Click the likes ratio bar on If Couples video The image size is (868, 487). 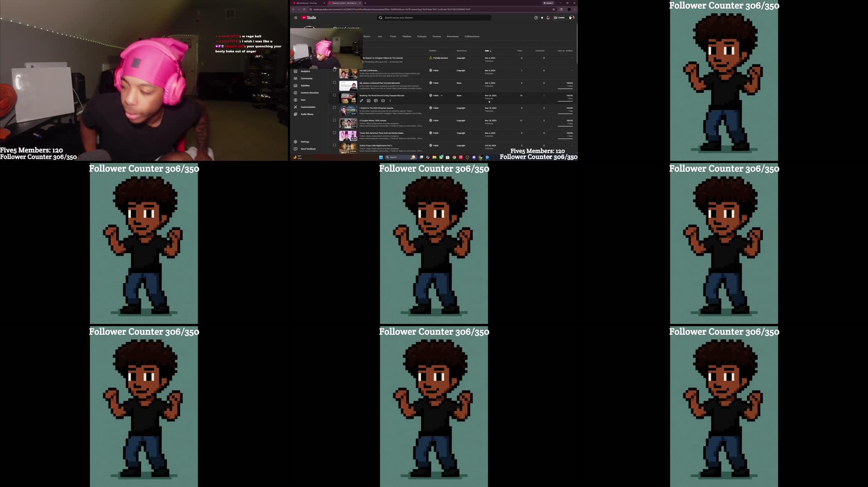click(565, 126)
